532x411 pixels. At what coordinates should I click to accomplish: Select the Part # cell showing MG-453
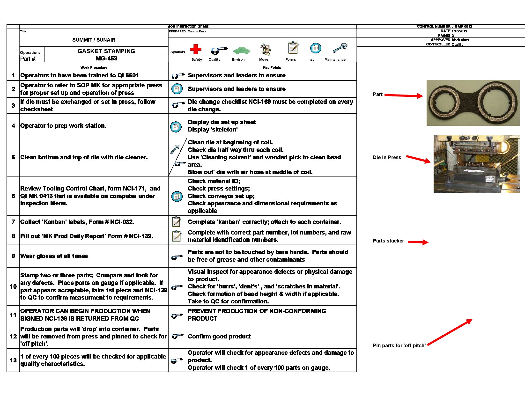106,59
